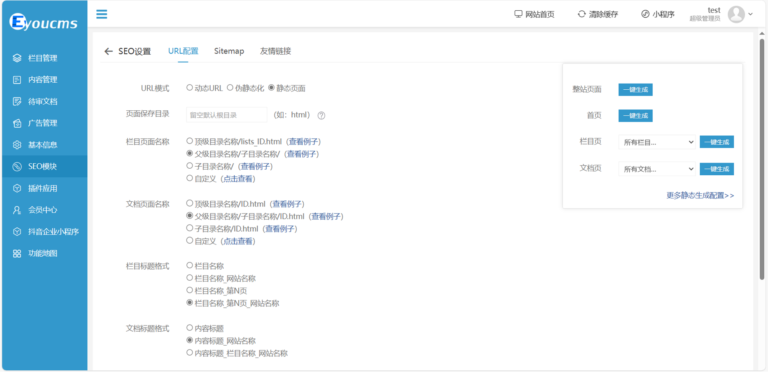
Task: Click the 页面保存目录 input field
Action: (227, 115)
